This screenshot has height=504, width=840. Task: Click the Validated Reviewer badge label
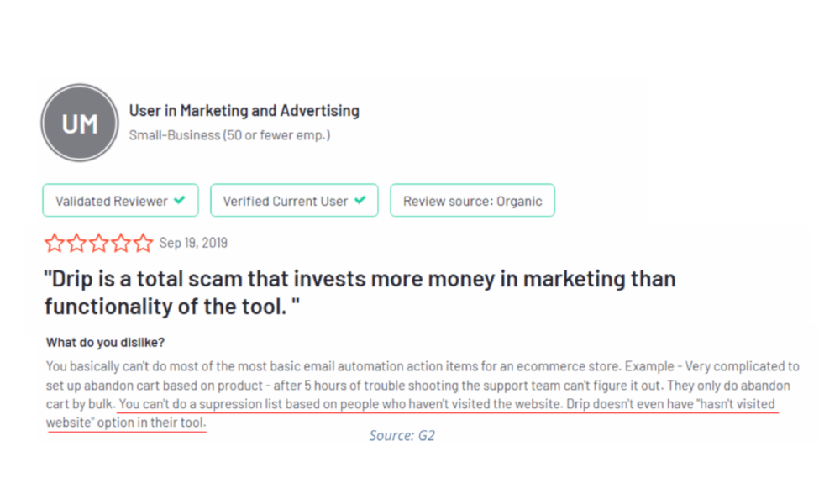click(111, 201)
